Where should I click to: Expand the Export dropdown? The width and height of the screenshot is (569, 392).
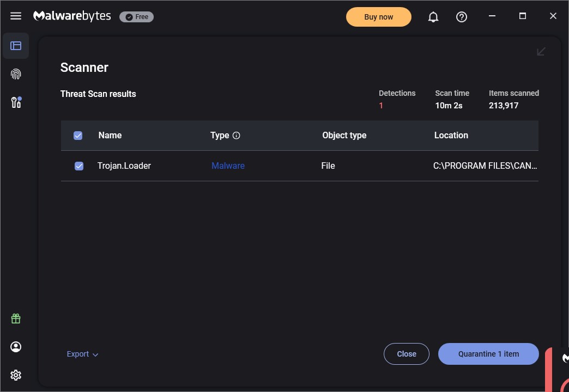(82, 354)
